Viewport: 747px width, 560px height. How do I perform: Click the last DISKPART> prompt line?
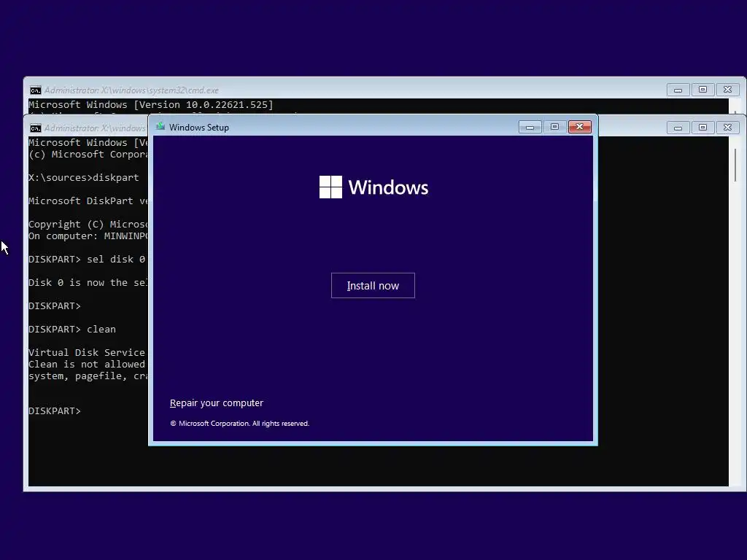tap(54, 411)
